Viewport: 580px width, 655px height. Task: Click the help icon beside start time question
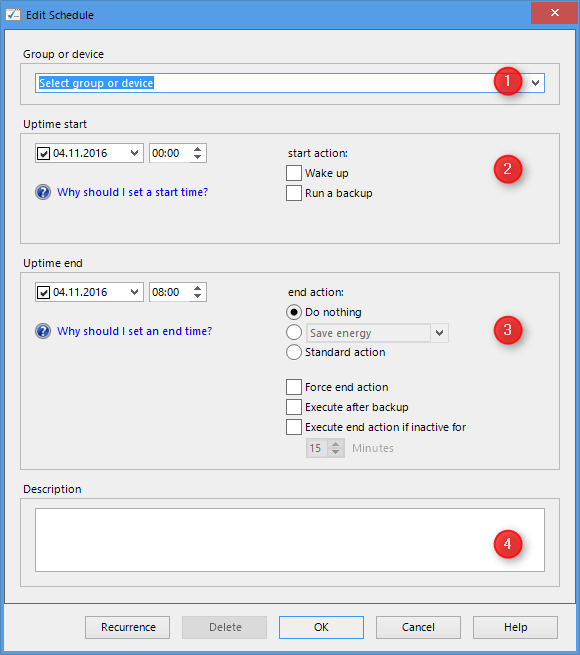[43, 192]
